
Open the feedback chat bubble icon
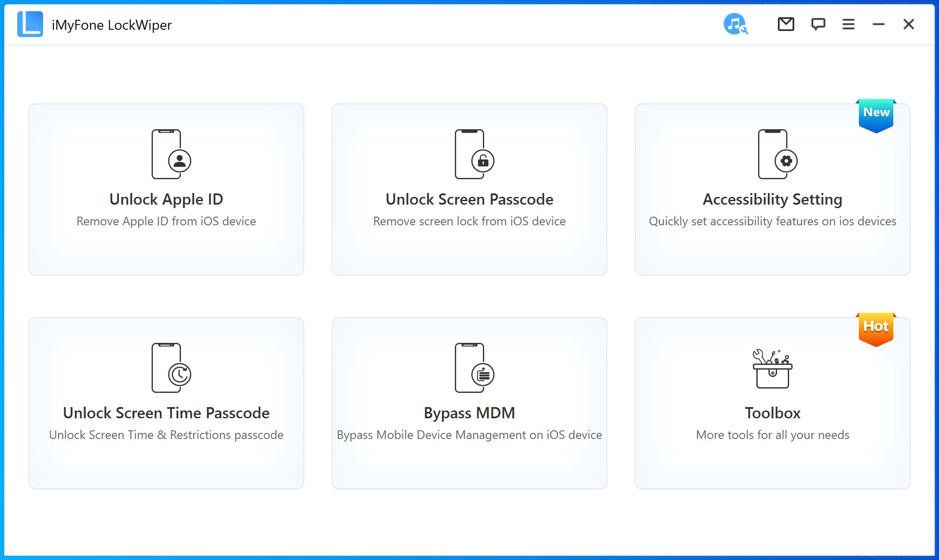(x=818, y=24)
